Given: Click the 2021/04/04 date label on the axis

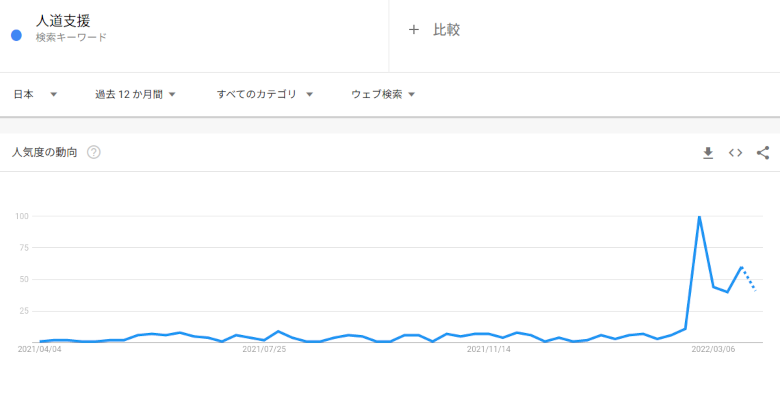Looking at the screenshot, I should pyautogui.click(x=39, y=349).
